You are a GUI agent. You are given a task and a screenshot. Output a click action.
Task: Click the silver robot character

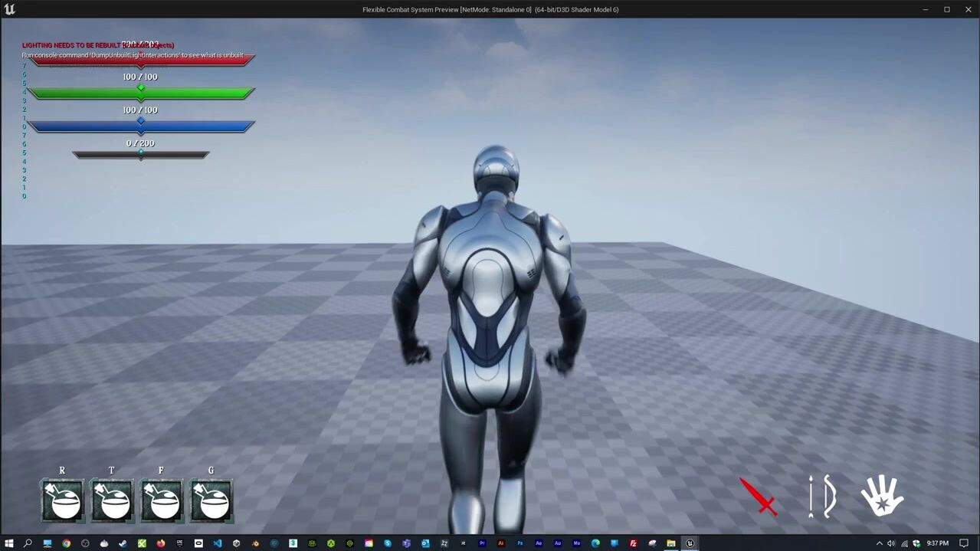click(490, 322)
